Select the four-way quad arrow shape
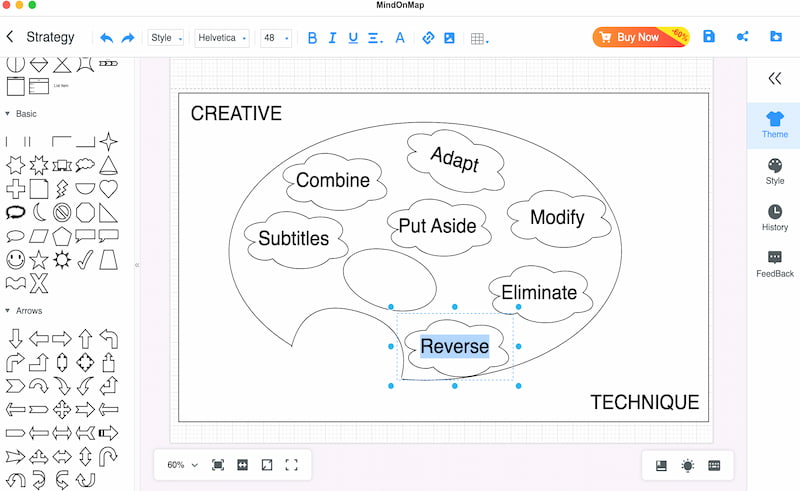Image resolution: width=800 pixels, height=491 pixels. click(62, 409)
